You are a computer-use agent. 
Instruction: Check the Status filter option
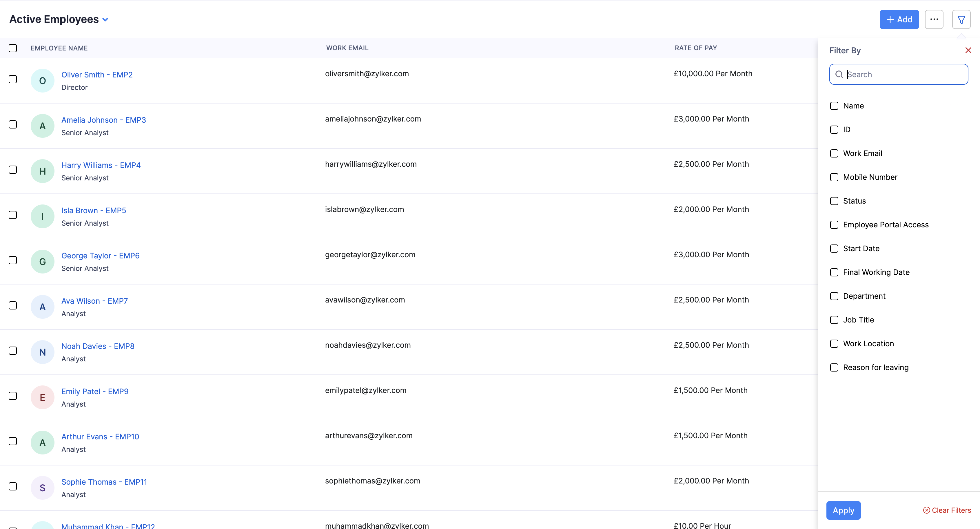pyautogui.click(x=834, y=201)
